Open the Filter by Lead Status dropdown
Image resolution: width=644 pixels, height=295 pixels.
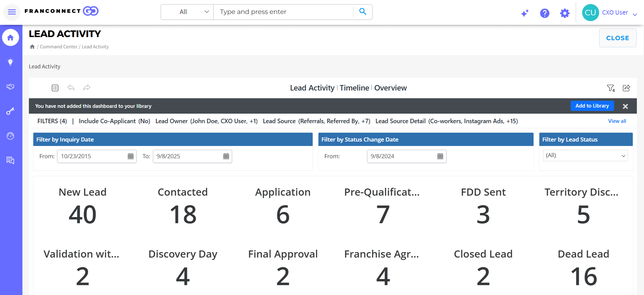pyautogui.click(x=585, y=155)
